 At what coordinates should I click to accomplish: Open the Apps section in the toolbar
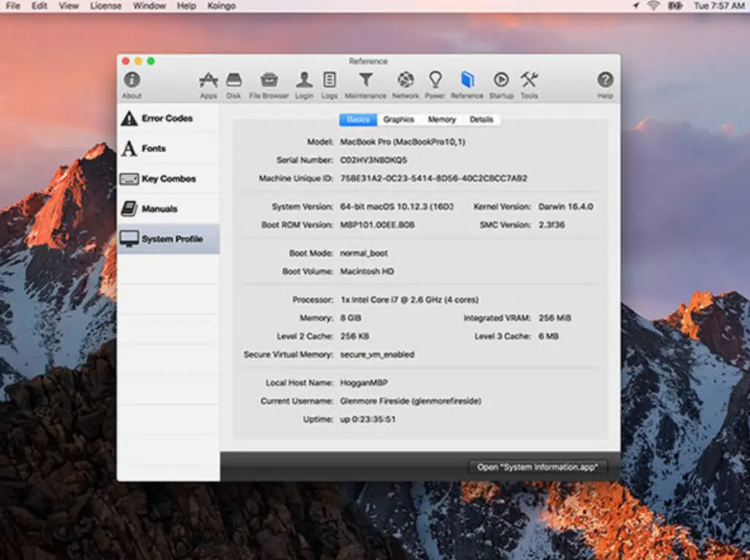(x=208, y=82)
